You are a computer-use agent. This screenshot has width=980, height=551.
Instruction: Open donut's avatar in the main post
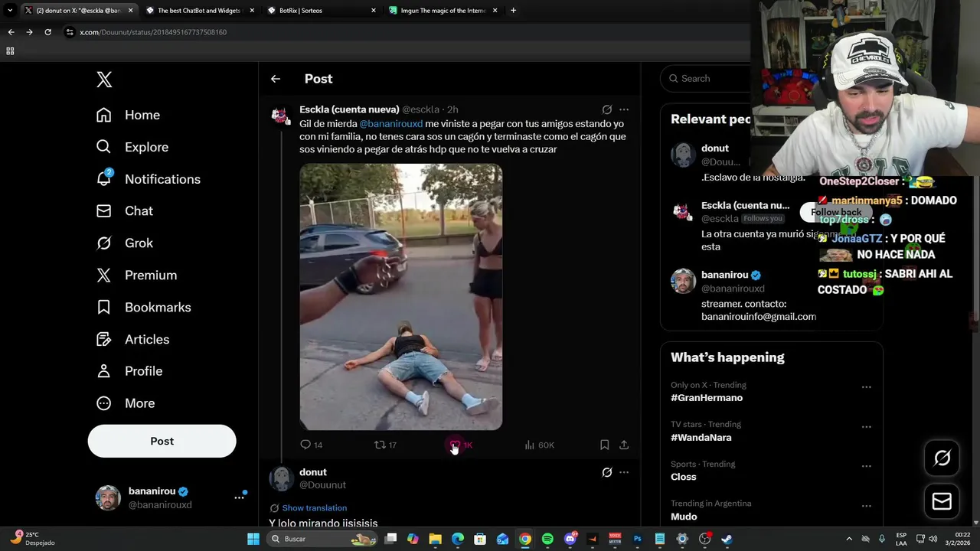pos(281,478)
